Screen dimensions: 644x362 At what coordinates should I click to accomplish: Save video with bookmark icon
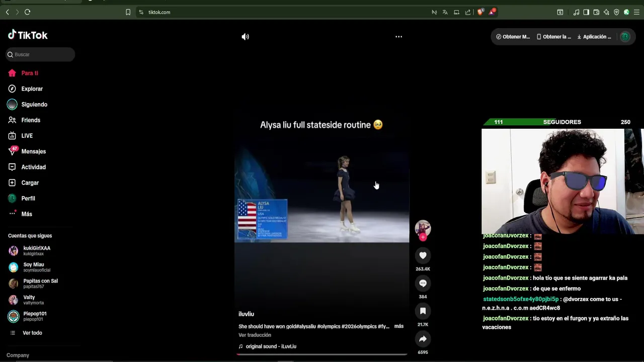(423, 311)
